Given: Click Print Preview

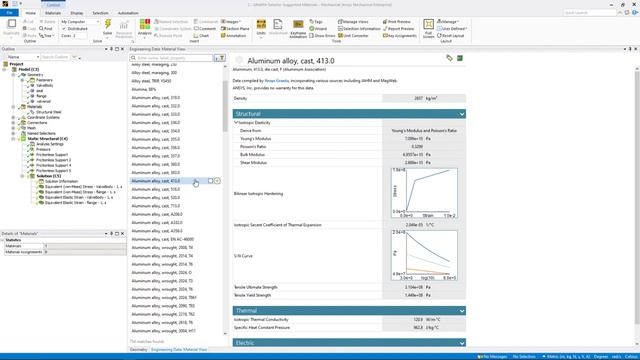Looking at the screenshot, I should click(396, 22).
